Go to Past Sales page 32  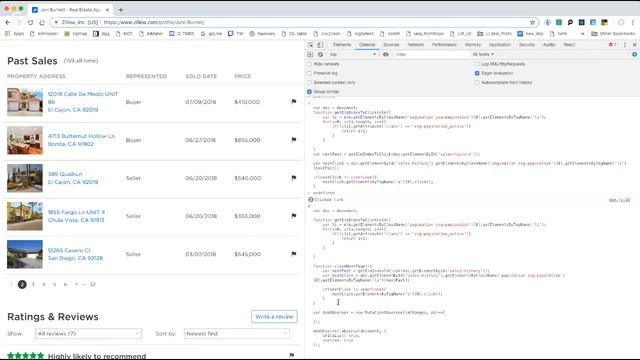click(x=93, y=284)
